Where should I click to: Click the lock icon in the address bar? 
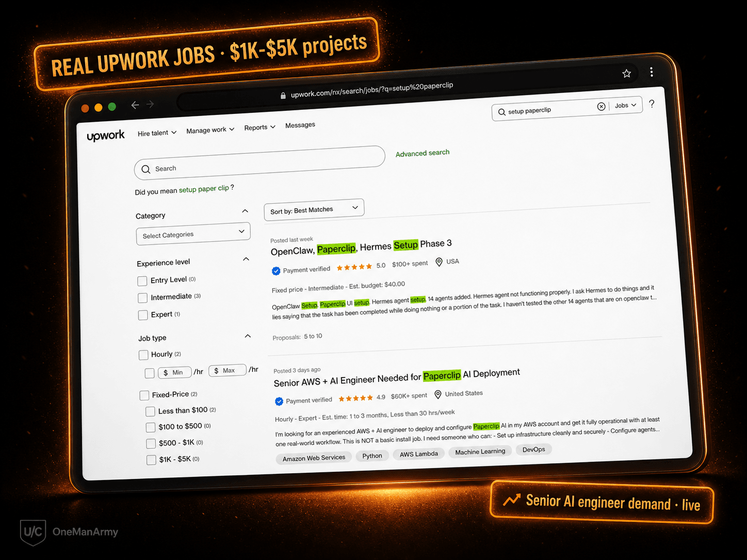[283, 95]
